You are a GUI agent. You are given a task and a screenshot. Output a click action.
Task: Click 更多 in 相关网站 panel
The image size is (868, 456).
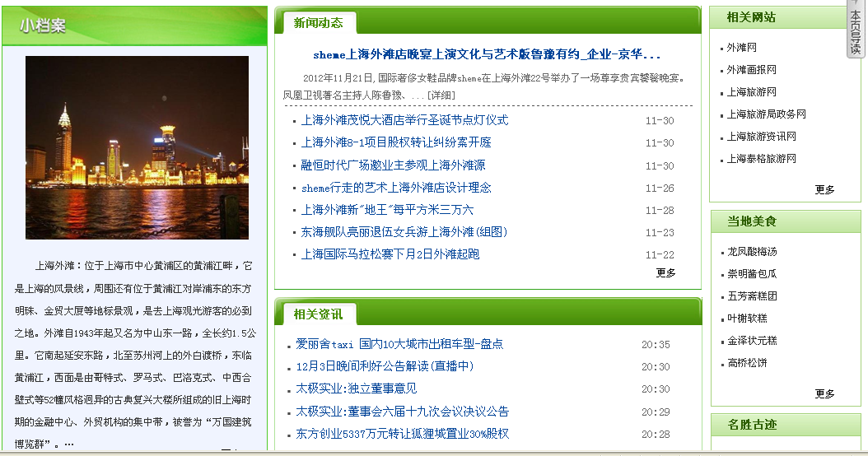coord(824,189)
